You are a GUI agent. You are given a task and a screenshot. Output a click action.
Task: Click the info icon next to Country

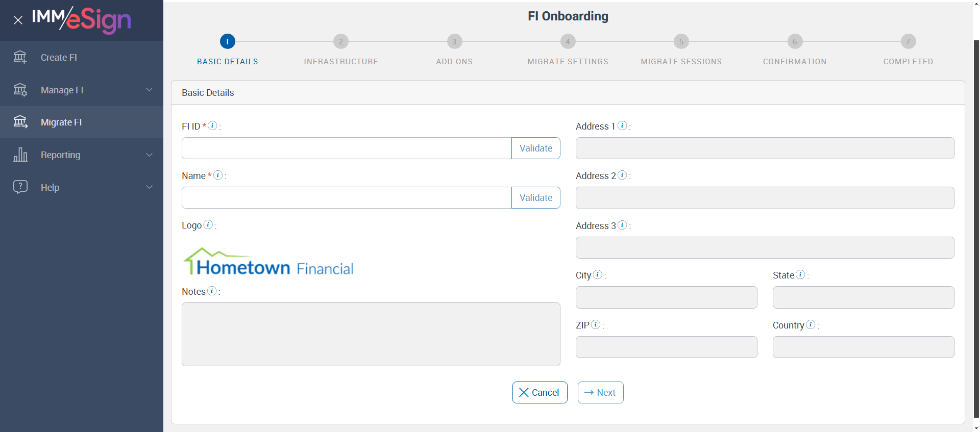pos(811,324)
